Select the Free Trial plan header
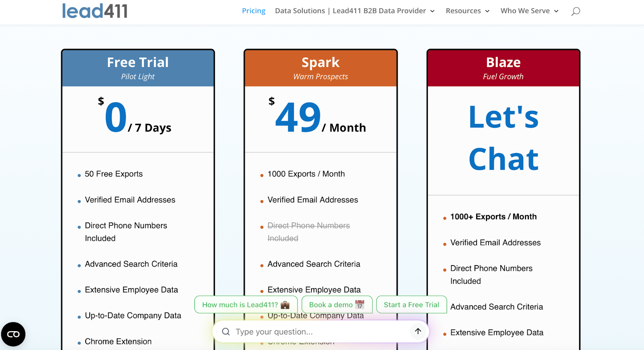Viewport: 644px width, 350px height. tap(138, 68)
